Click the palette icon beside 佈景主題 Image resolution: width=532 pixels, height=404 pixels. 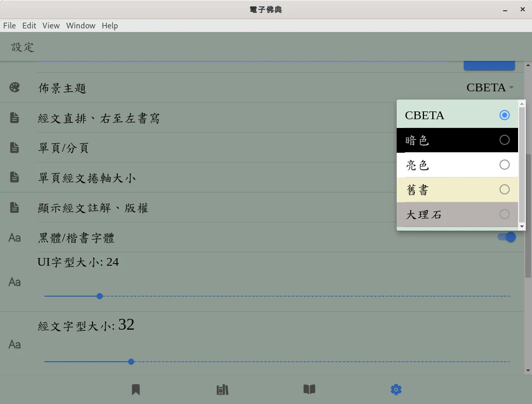point(14,87)
